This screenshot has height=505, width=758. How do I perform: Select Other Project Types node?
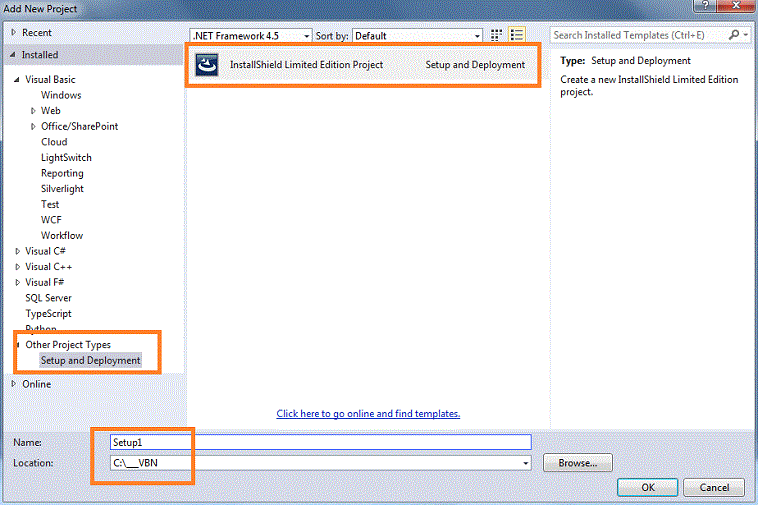(x=68, y=345)
